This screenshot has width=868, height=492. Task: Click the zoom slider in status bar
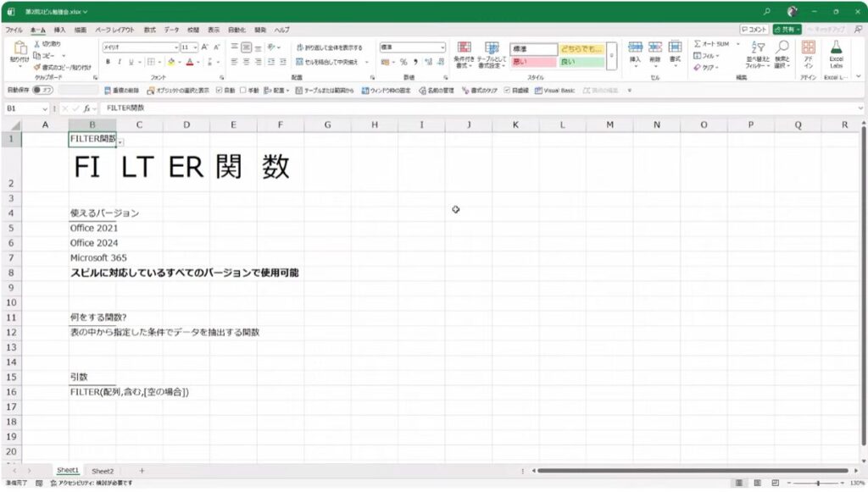pyautogui.click(x=818, y=483)
